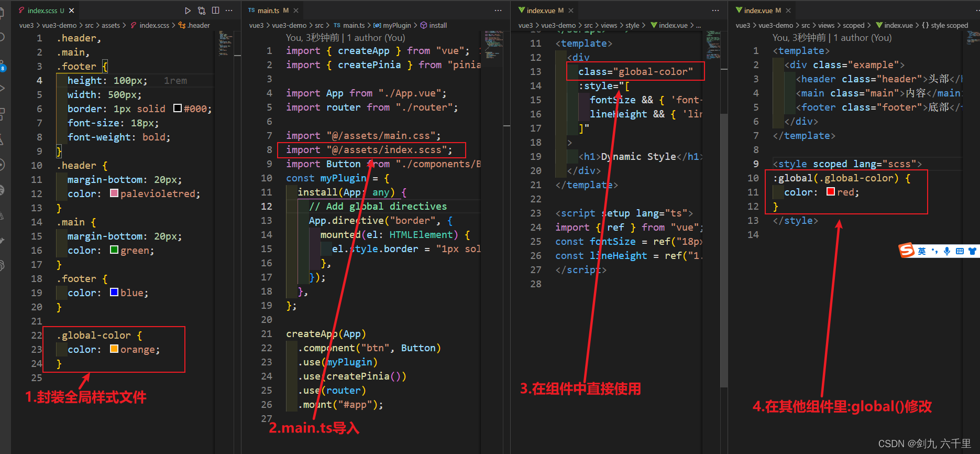Close the style index.vue tab

pyautogui.click(x=571, y=10)
